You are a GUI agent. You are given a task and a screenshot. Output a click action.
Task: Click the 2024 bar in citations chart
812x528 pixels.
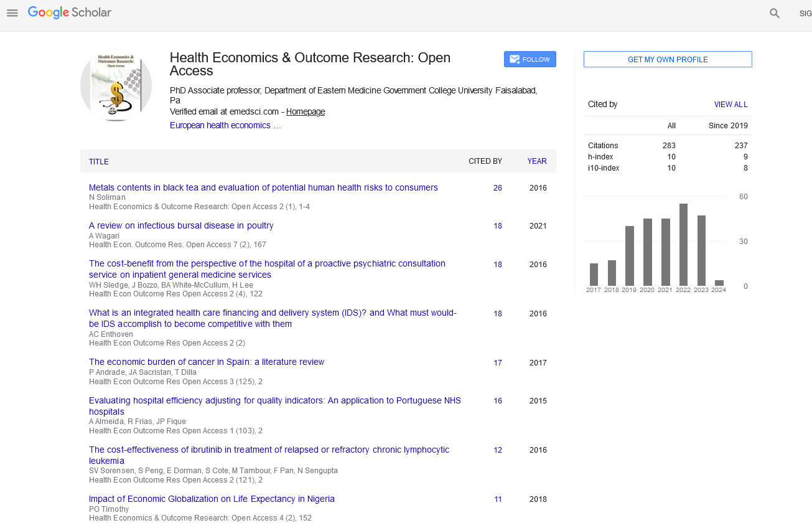(719, 283)
